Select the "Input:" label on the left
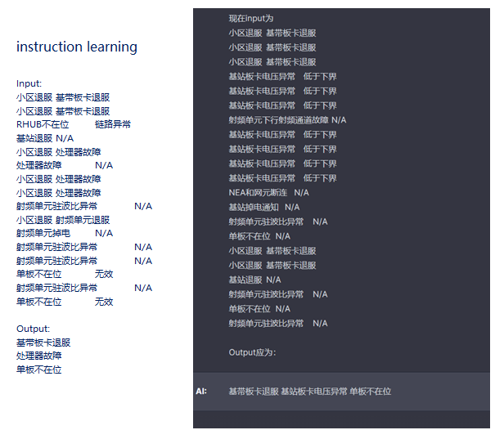The image size is (504, 439). (29, 83)
